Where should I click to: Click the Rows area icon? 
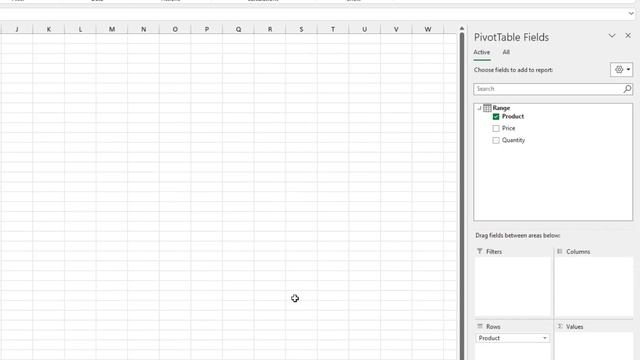[x=480, y=327]
